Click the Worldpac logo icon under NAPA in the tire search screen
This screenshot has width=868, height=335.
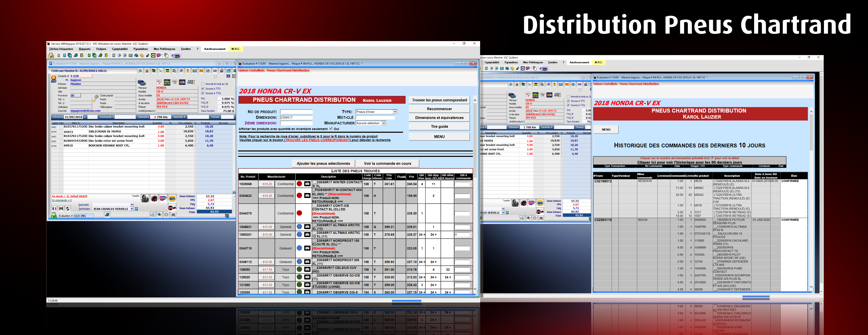coord(172,208)
